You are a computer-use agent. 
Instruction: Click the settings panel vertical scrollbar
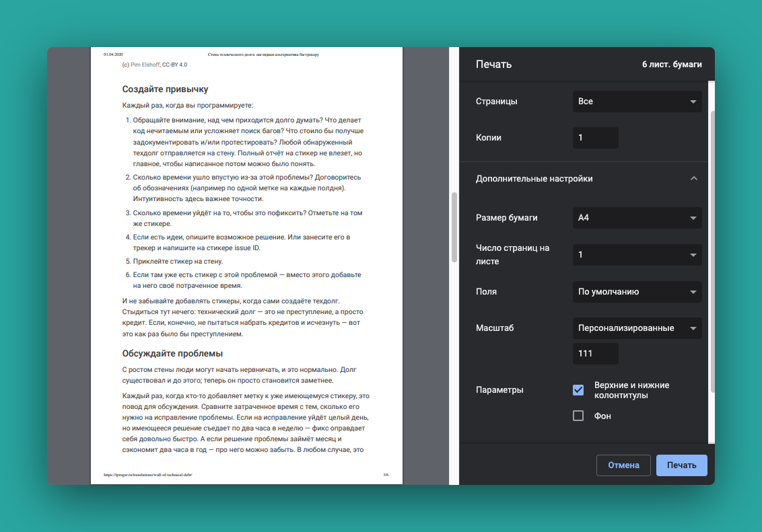pos(712,252)
